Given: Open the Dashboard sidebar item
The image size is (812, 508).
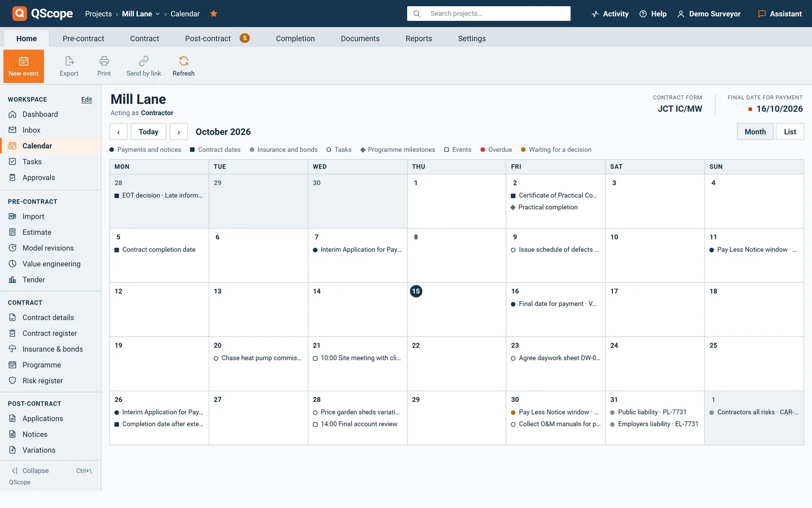Looking at the screenshot, I should point(50,114).
